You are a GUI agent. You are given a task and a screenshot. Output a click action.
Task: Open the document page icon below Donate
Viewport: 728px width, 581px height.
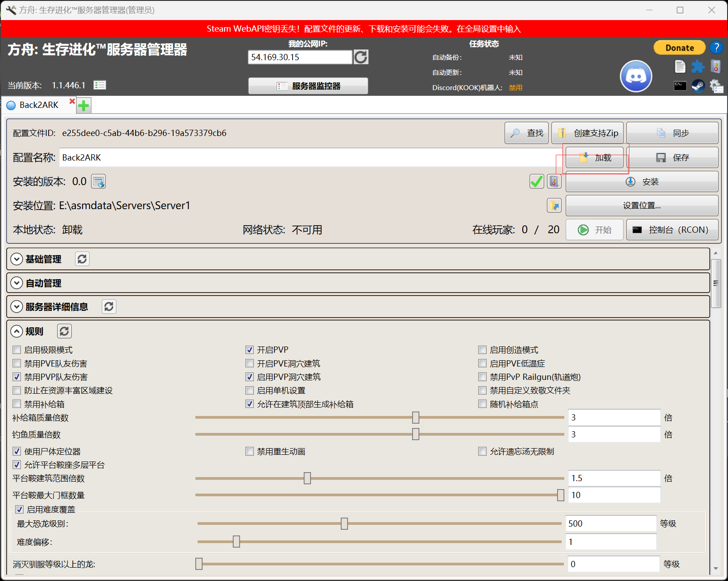(x=680, y=67)
